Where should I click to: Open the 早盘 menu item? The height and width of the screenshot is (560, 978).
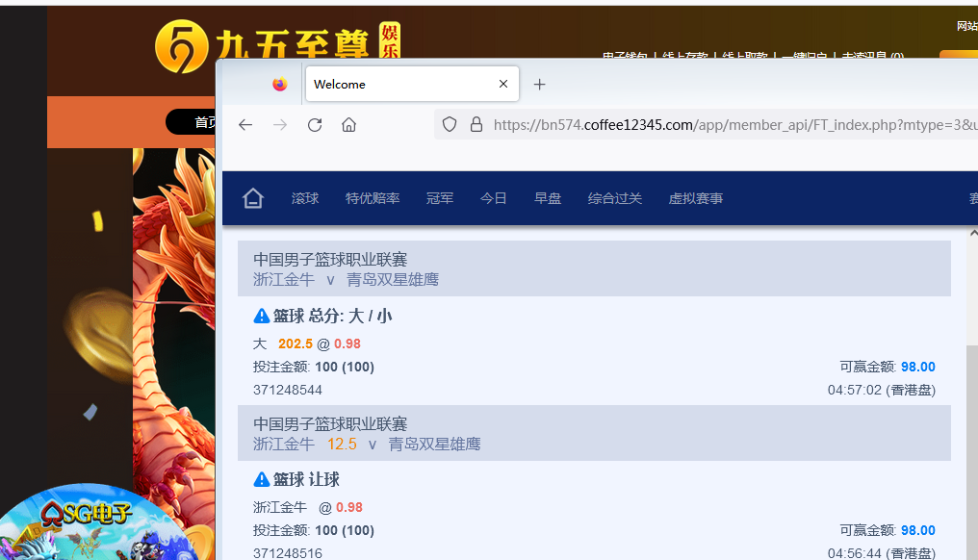[x=548, y=198]
